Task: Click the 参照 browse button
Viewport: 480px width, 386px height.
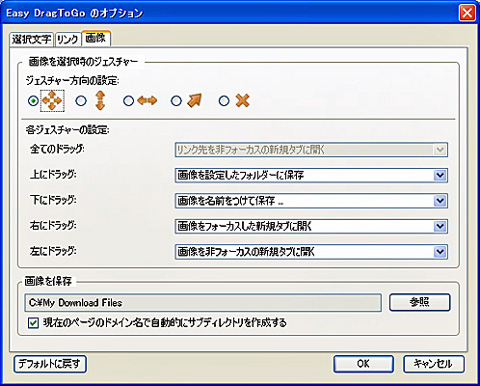Action: (420, 302)
